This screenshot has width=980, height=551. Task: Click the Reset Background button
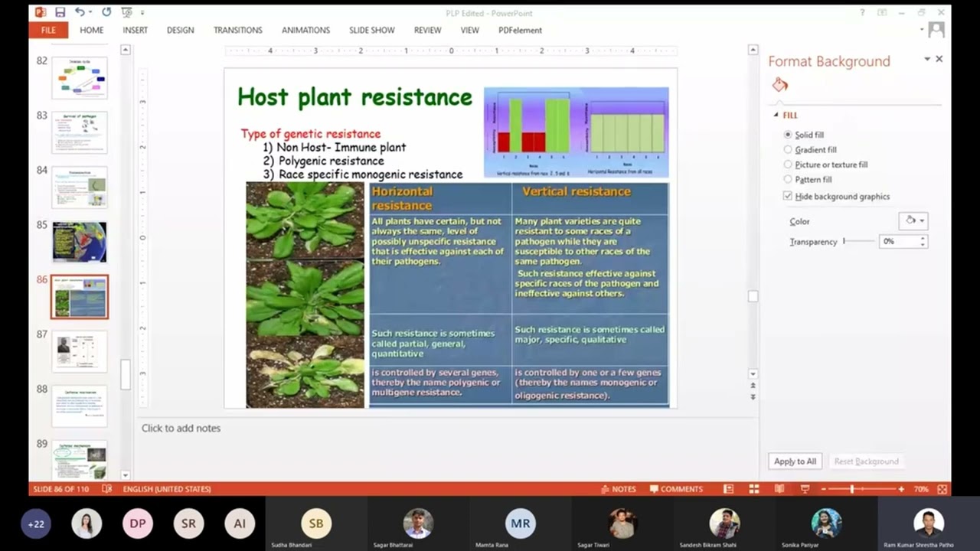[866, 461]
